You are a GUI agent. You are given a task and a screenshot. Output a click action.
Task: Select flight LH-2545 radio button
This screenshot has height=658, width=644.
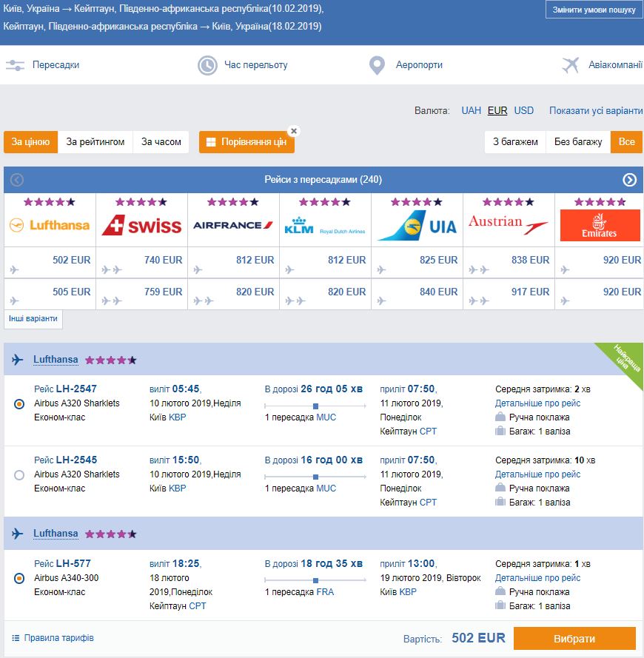(19, 475)
